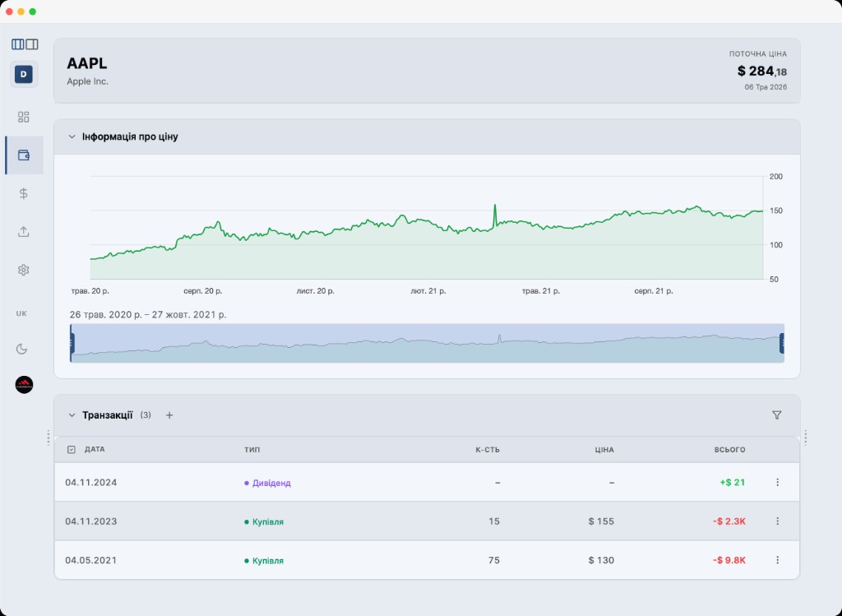Screen dimensions: 842x616
Task: Open the export upload icon
Action: pyautogui.click(x=24, y=232)
